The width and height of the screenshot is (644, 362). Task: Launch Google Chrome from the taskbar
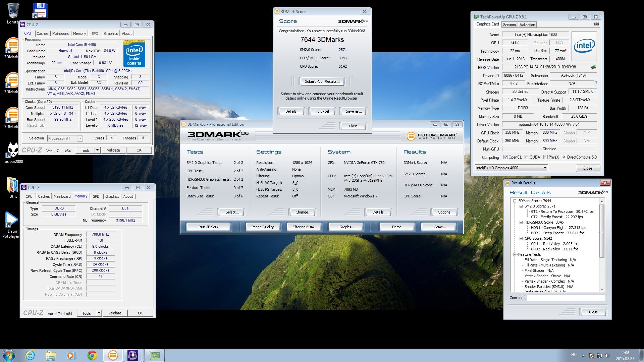tap(92, 355)
